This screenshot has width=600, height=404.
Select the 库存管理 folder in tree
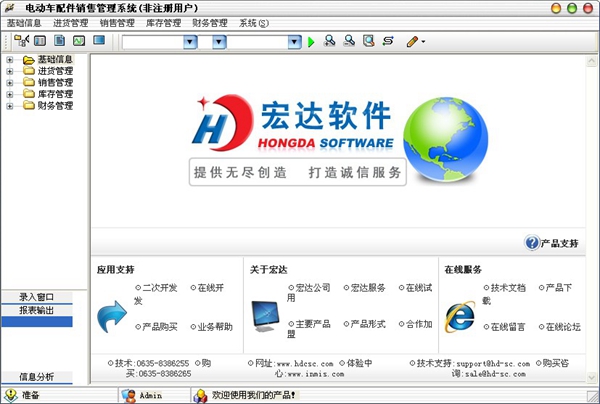[48, 94]
